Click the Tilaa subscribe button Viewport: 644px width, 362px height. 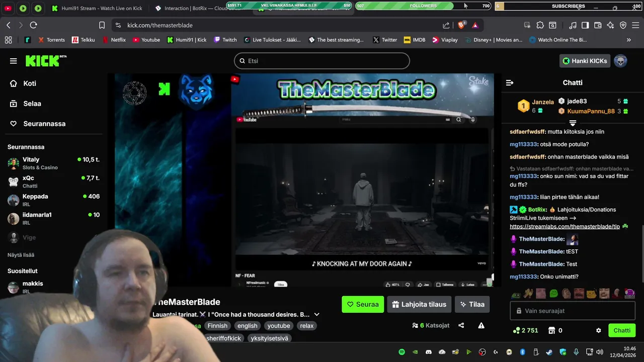click(472, 304)
